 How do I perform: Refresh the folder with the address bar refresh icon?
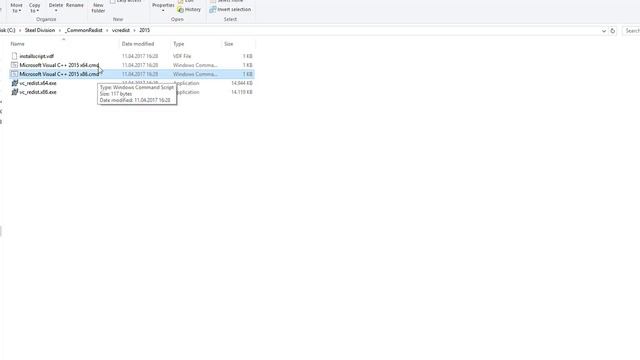[x=613, y=31]
